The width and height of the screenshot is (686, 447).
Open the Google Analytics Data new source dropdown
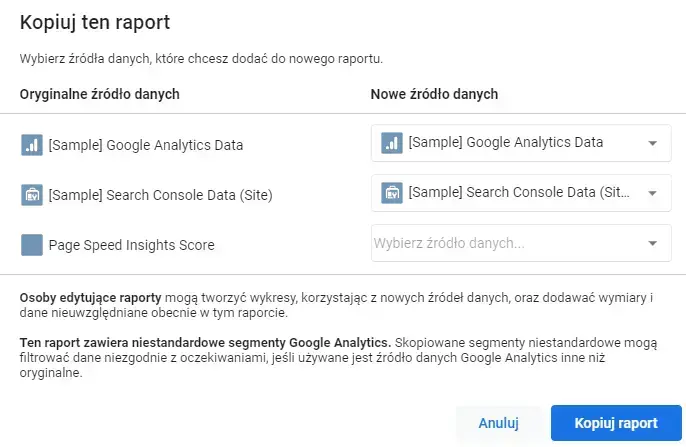pos(521,143)
